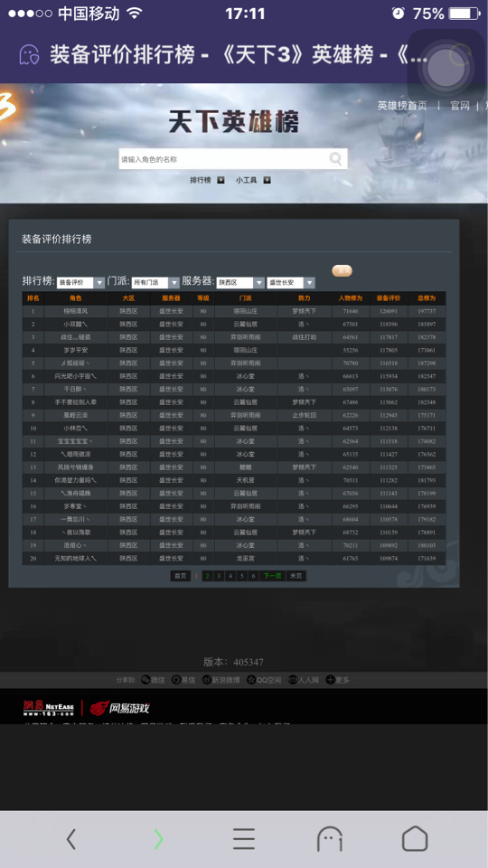Go to page 2 of rankings
This screenshot has width=488, height=868.
point(207,576)
